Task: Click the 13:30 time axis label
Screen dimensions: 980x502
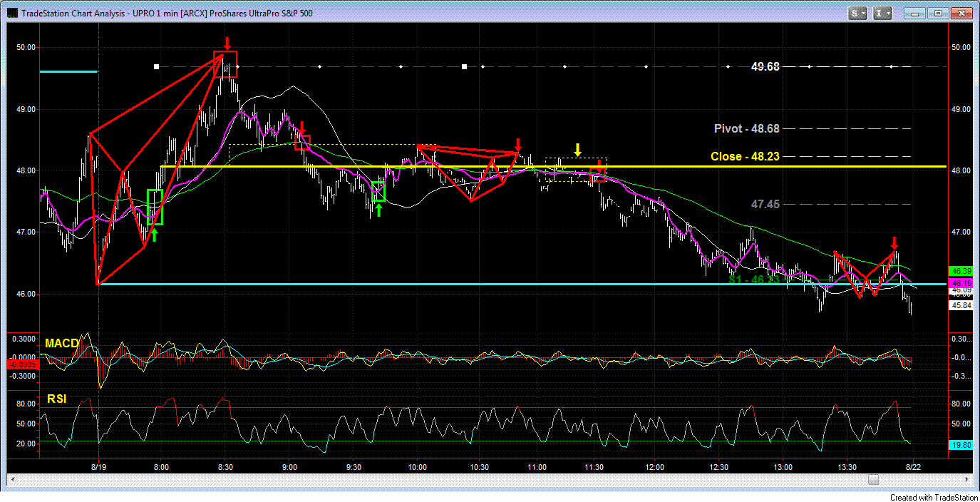Action: [x=847, y=468]
